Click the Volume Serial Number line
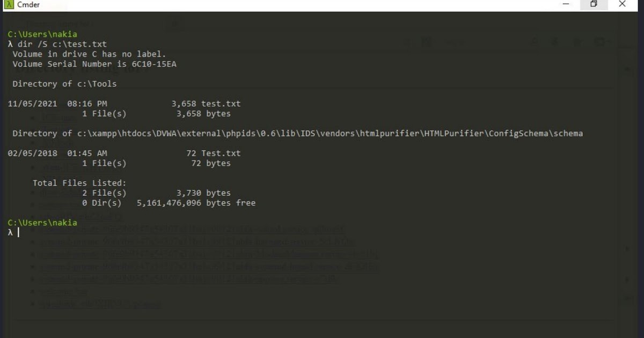This screenshot has width=644, height=338. coord(97,64)
